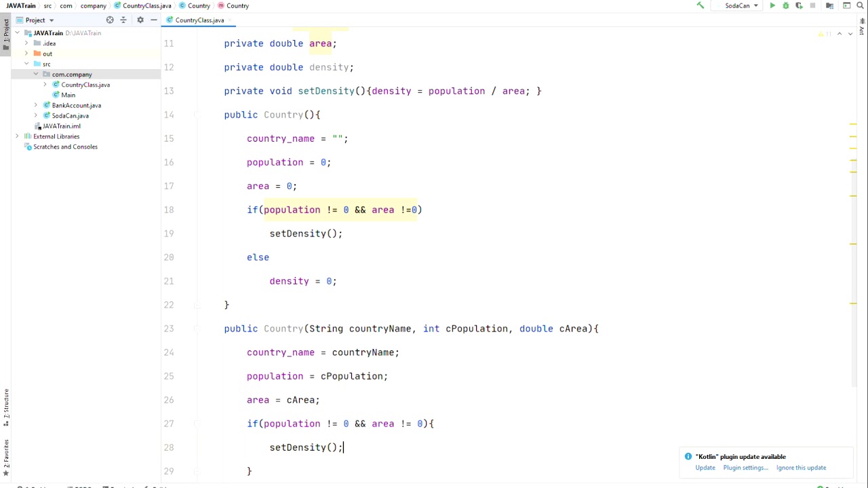This screenshot has width=868, height=488.
Task: Select the CountryClass.java editor tab
Action: [199, 20]
